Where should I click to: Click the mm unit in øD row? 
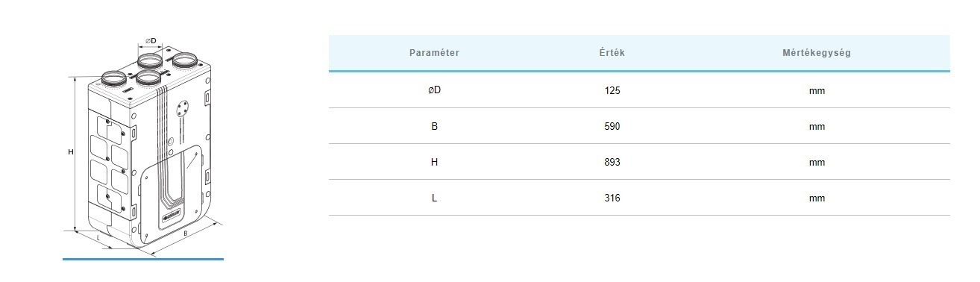817,90
